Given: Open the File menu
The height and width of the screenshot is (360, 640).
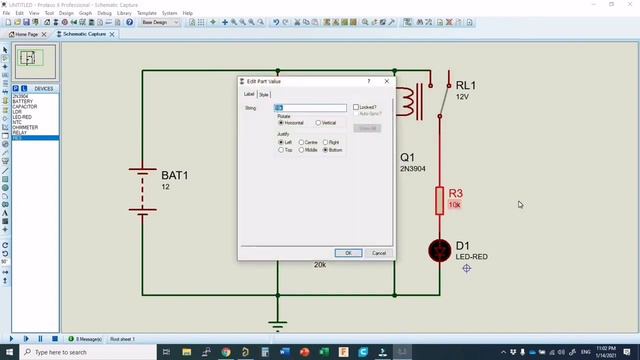Looking at the screenshot, I should [x=6, y=13].
